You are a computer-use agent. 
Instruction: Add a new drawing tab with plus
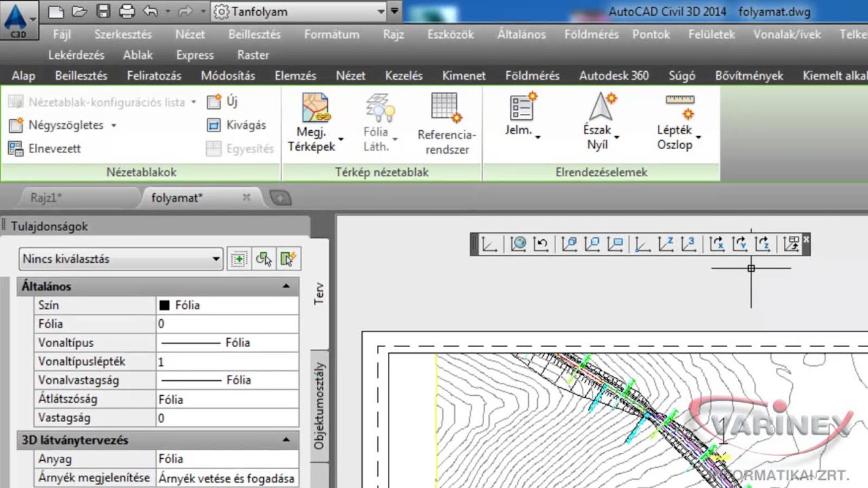pyautogui.click(x=280, y=198)
